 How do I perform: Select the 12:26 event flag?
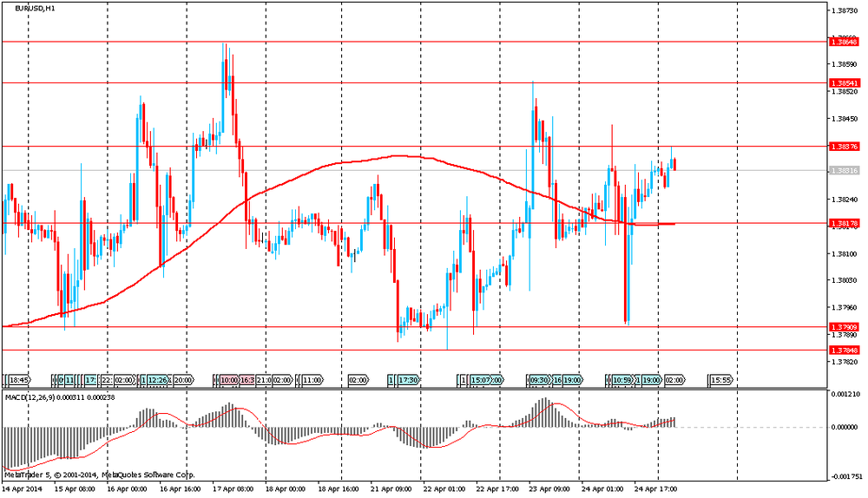coord(157,380)
